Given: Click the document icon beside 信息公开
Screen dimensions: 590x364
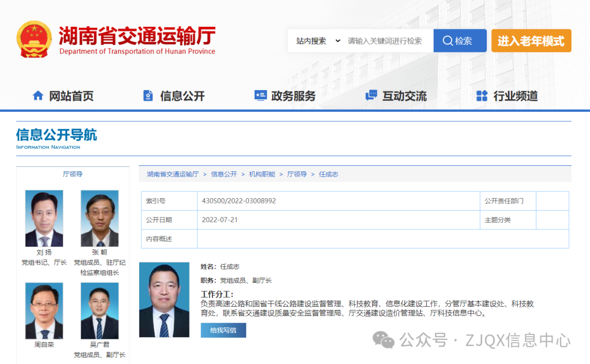Looking at the screenshot, I should [148, 96].
